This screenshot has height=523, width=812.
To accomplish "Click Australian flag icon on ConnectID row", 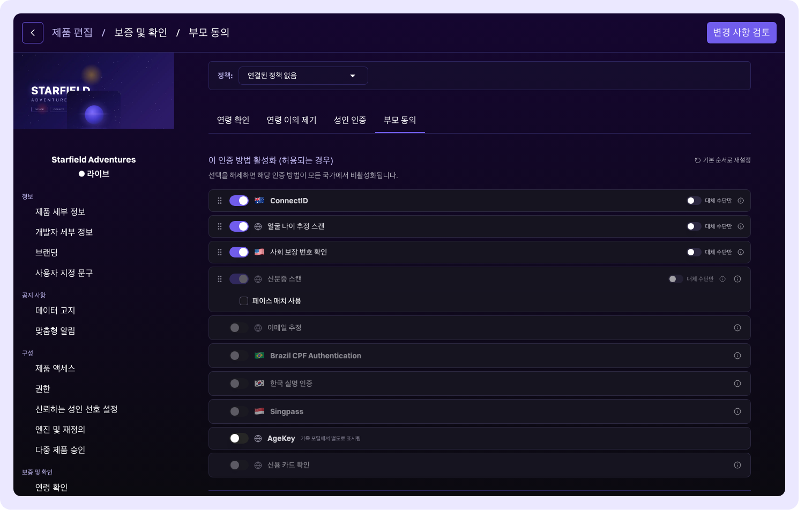I will coord(259,201).
